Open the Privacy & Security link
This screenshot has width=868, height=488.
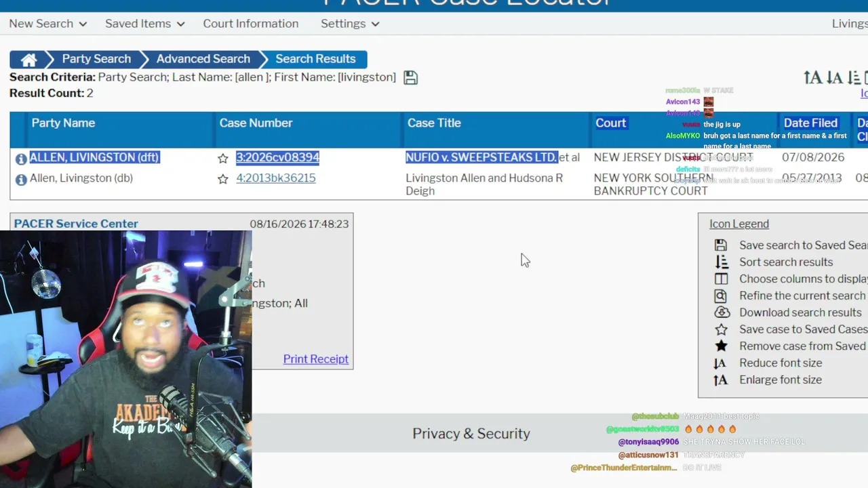pyautogui.click(x=471, y=434)
